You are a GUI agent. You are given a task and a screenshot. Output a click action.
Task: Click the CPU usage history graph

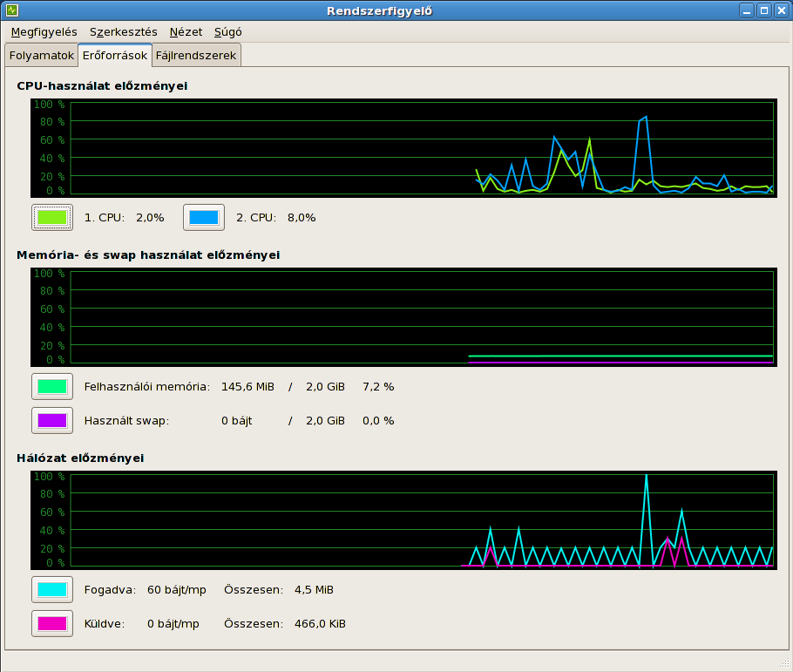click(x=421, y=147)
